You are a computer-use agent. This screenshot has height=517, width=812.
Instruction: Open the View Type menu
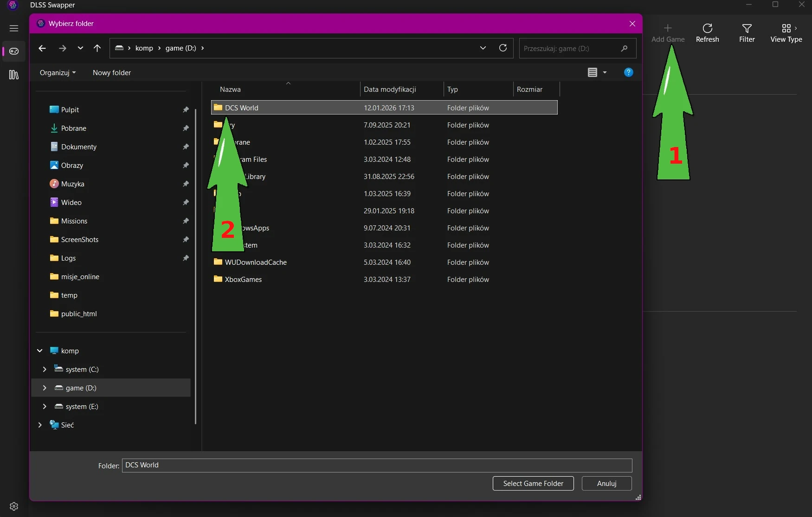pos(786,33)
